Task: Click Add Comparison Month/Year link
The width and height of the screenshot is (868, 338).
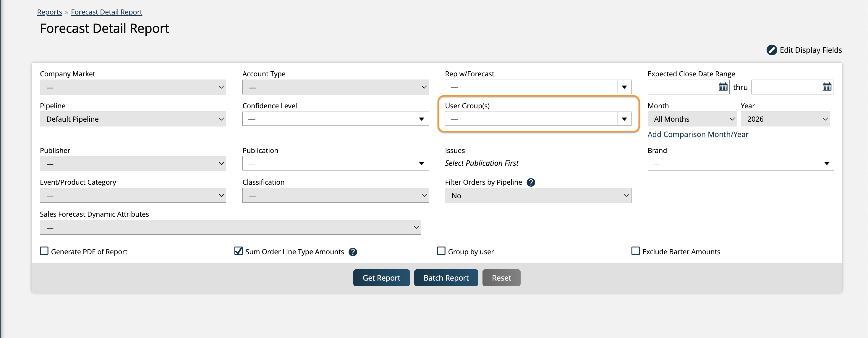Action: (x=697, y=134)
